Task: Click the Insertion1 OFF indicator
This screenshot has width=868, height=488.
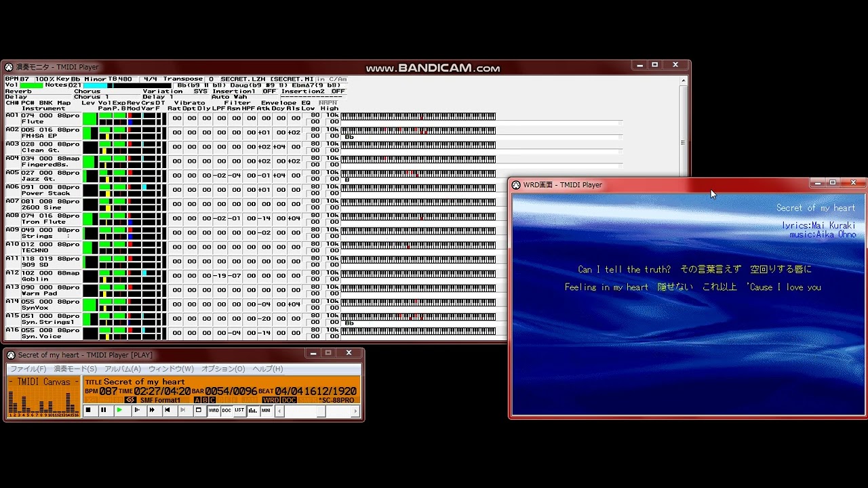Action: [x=269, y=91]
